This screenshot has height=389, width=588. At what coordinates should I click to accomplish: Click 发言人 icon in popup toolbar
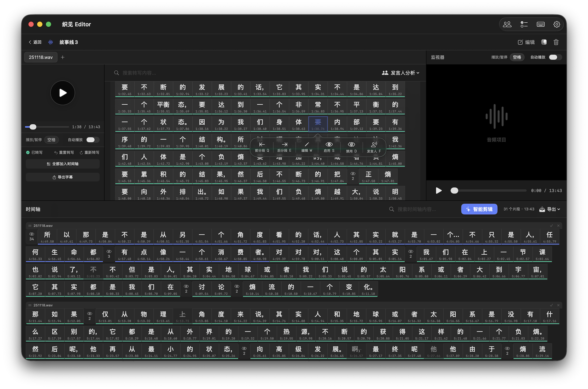[374, 144]
